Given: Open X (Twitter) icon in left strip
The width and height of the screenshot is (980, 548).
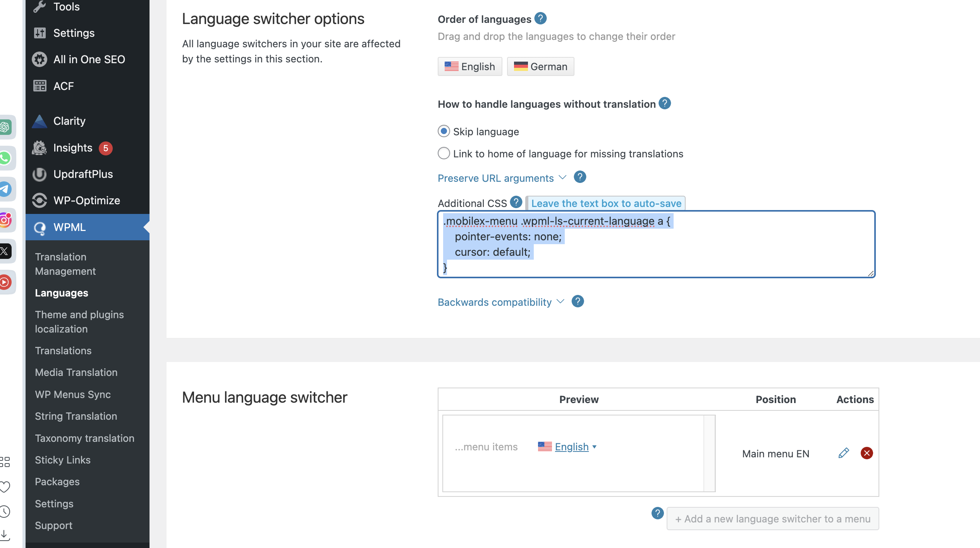Looking at the screenshot, I should [x=5, y=251].
